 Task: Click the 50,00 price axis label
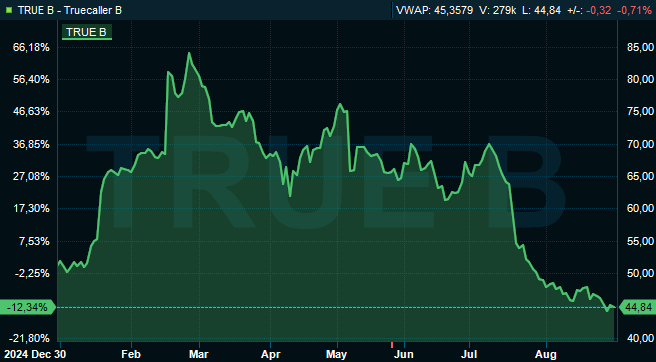tap(641, 273)
